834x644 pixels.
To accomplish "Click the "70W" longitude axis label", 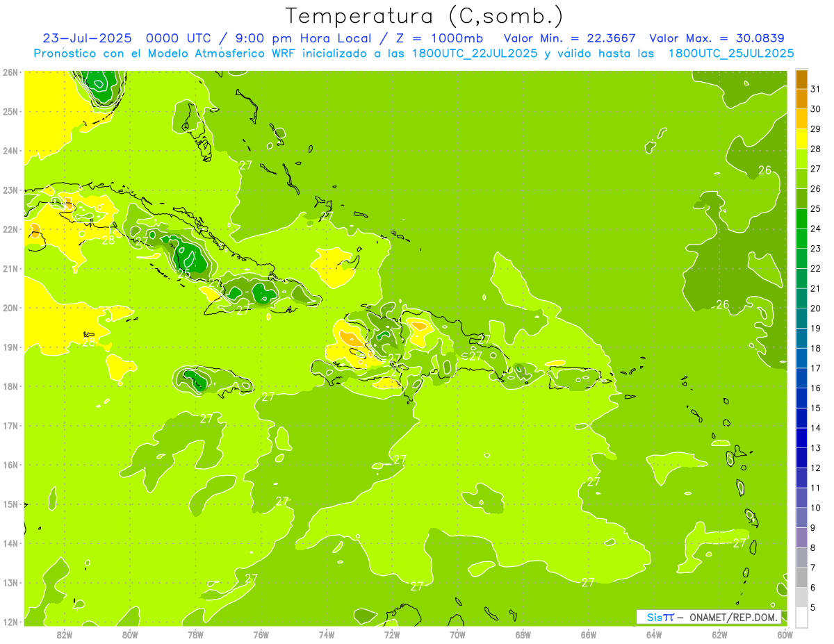I will tap(457, 634).
